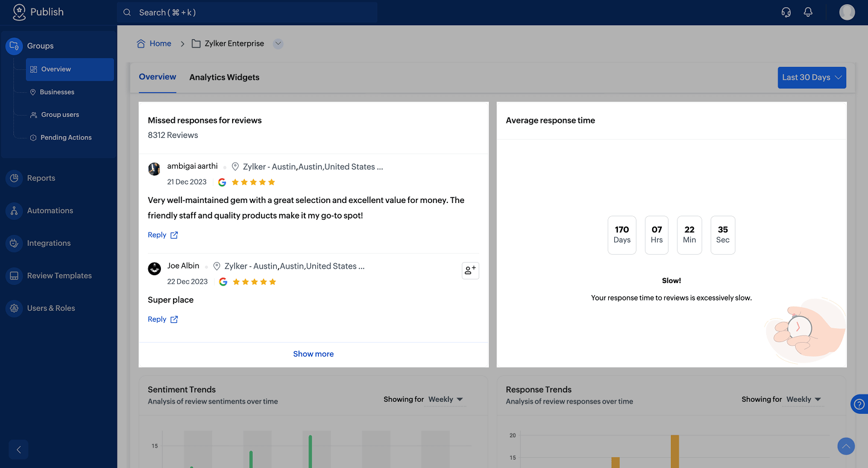Image resolution: width=868 pixels, height=468 pixels.
Task: Open the notifications bell
Action: coord(808,12)
